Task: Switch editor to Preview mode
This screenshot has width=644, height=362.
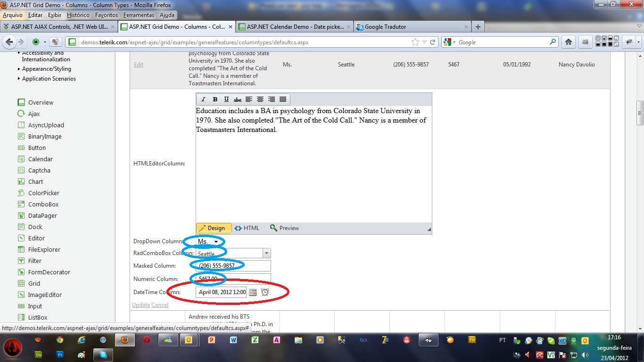Action: [x=284, y=228]
